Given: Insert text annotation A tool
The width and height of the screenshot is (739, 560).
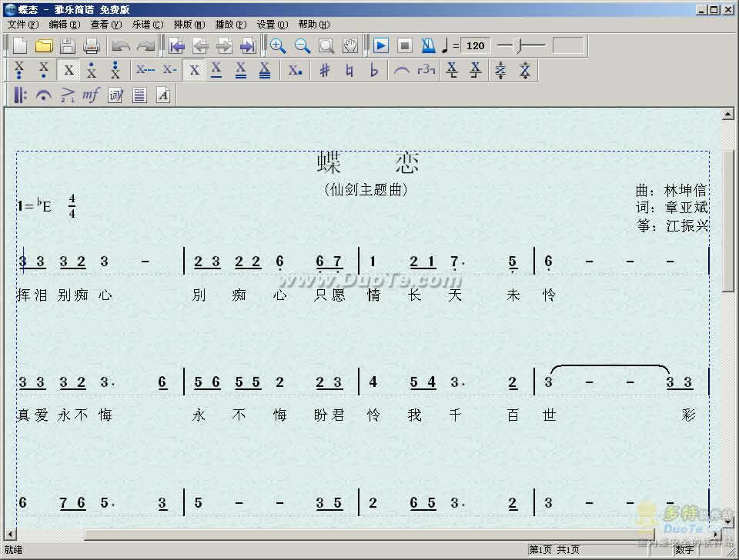Looking at the screenshot, I should pos(163,95).
